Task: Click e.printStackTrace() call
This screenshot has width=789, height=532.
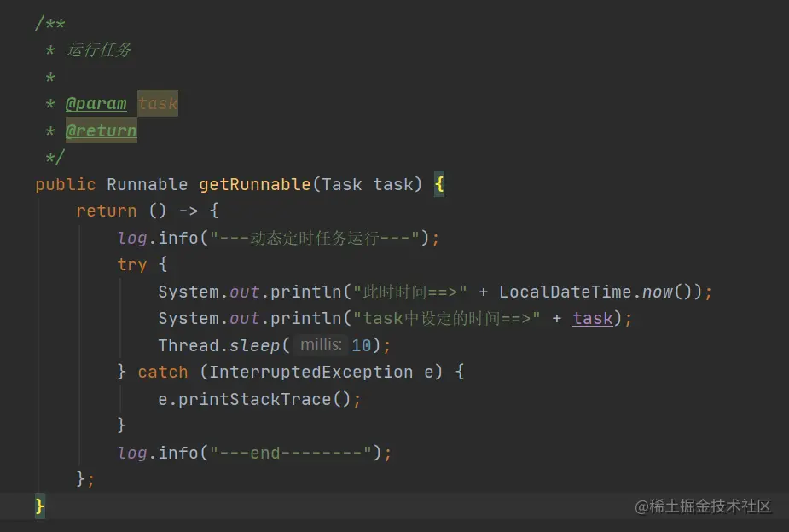Action: 254,399
